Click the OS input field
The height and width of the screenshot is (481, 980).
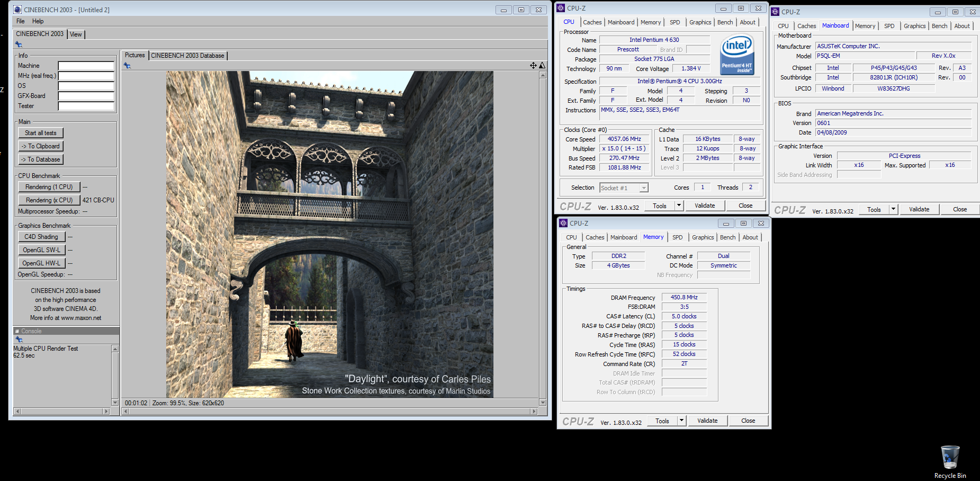(86, 86)
